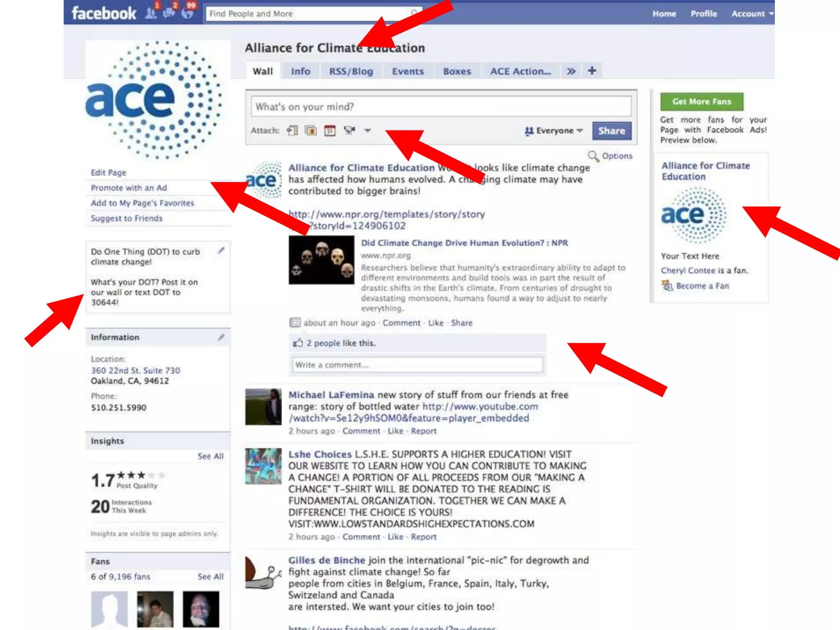Add a new tab with the plus icon
840x630 pixels.
point(592,71)
